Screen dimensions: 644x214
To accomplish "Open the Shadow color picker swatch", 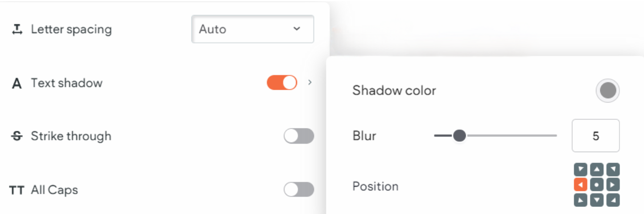I will (x=608, y=90).
